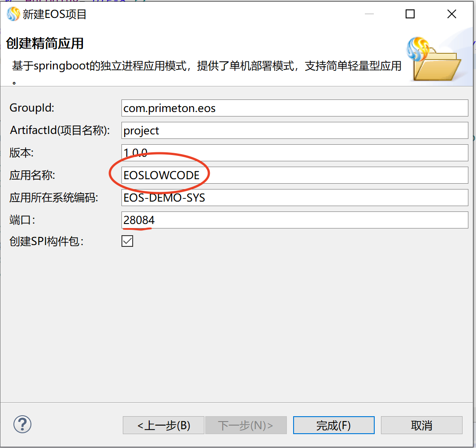Screen dimensions: 476x448
Task: Click the greyed 下一步(N) button
Action: (246, 425)
